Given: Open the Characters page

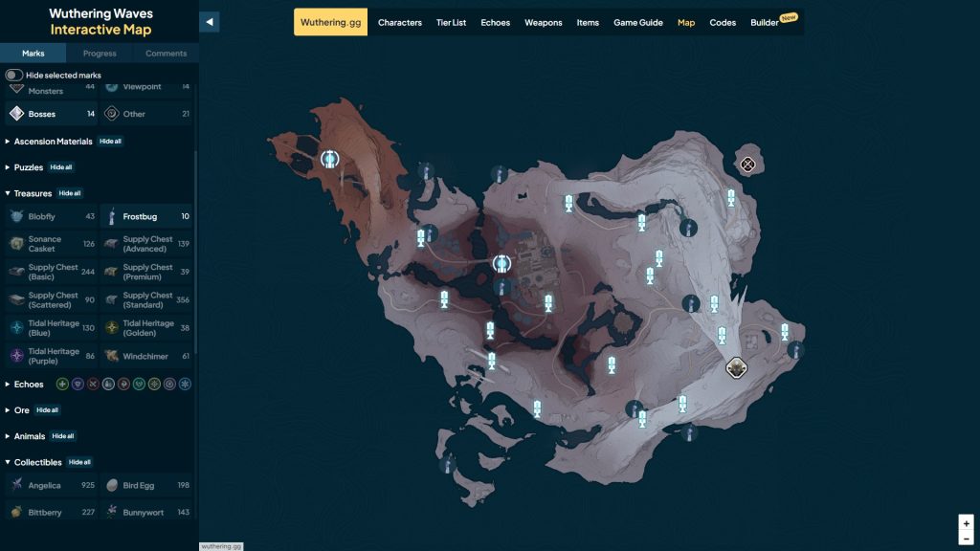Looking at the screenshot, I should click(400, 23).
